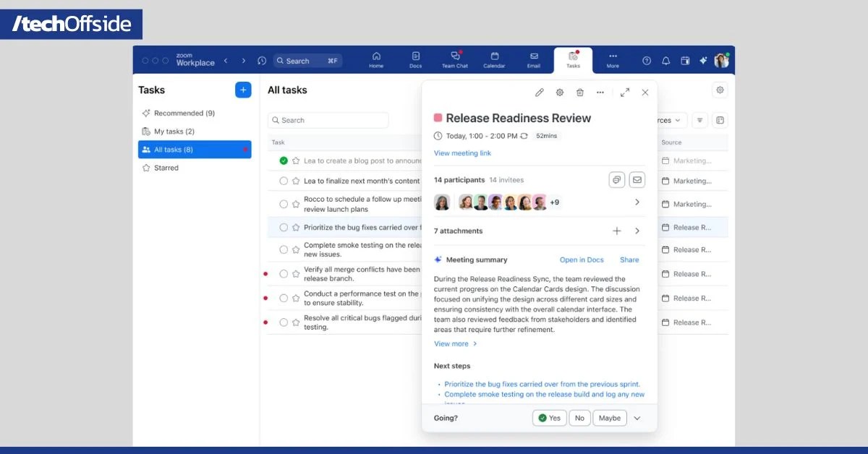Go back with the left arrow in top bar

[226, 61]
